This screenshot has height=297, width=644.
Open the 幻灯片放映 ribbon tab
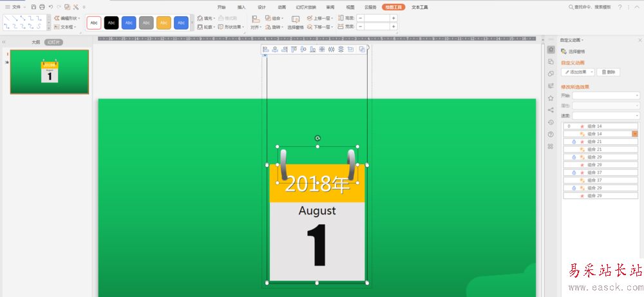(306, 7)
